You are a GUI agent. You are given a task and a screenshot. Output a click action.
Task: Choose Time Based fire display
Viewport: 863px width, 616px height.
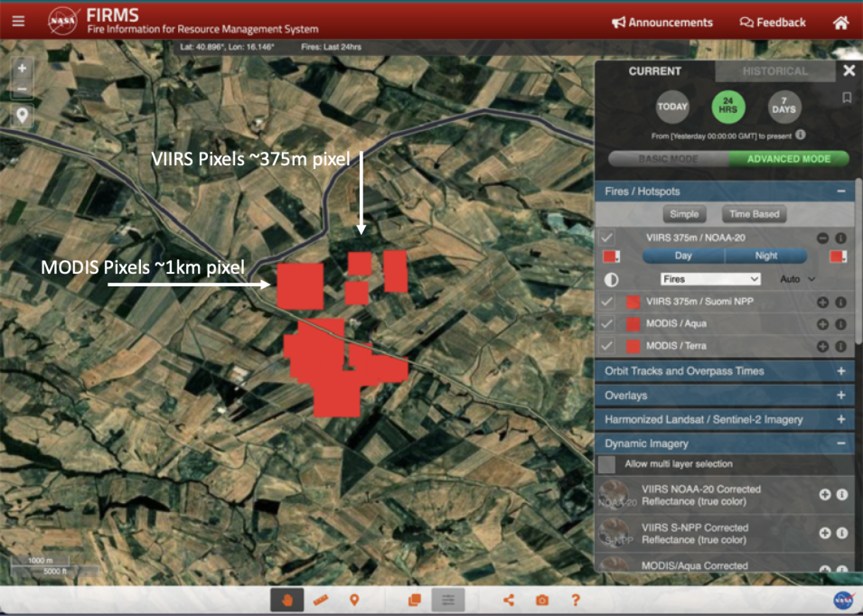(754, 214)
